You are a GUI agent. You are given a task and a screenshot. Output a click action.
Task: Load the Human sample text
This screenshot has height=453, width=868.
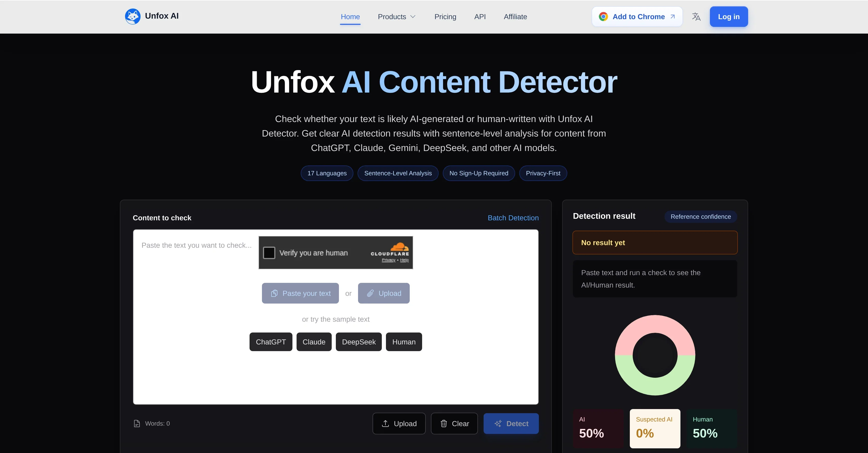[x=404, y=342]
